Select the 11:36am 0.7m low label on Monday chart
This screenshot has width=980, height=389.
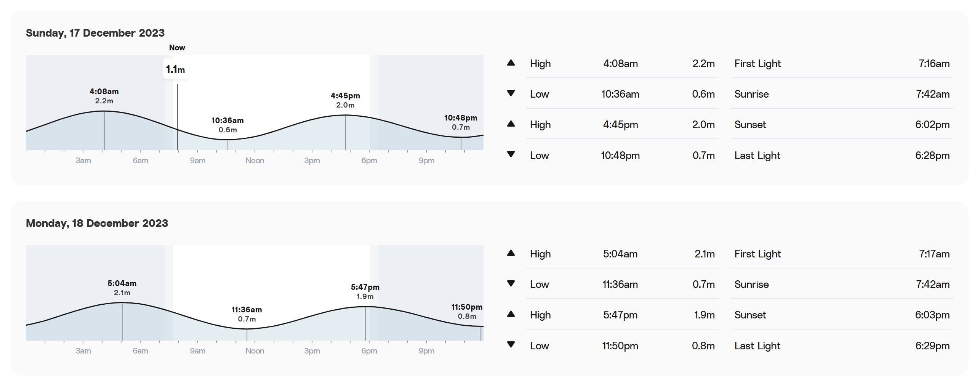coord(247,314)
